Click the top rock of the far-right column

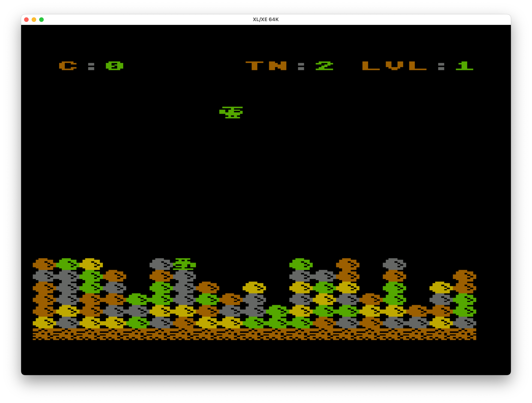coord(464,276)
